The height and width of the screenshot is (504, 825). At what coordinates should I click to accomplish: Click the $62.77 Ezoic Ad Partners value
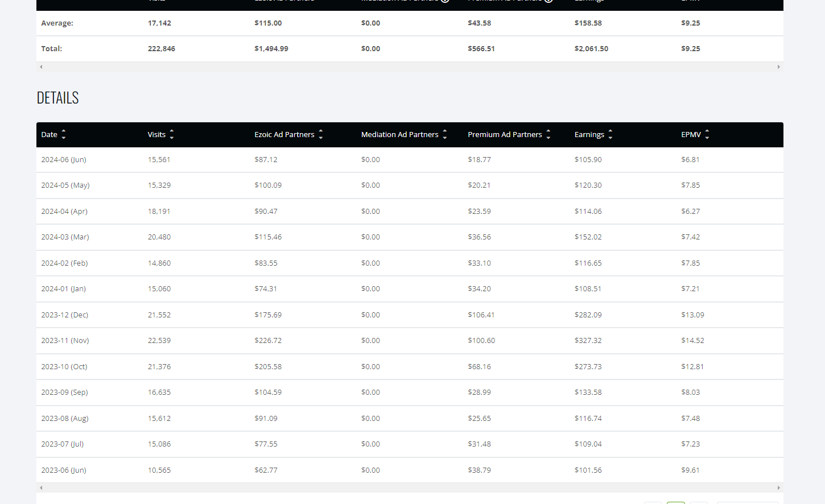266,470
